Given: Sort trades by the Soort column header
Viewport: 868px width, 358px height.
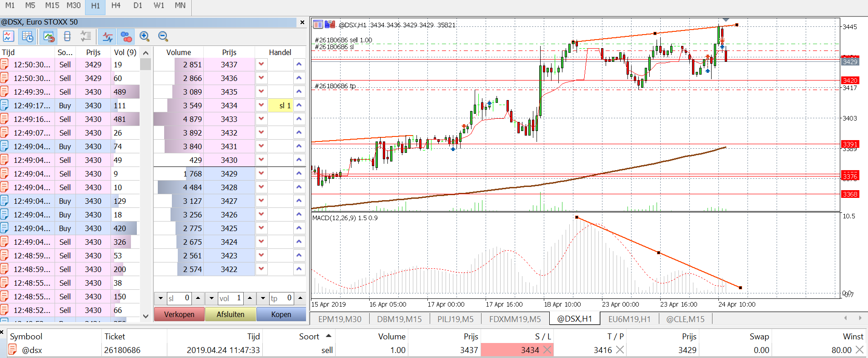Looking at the screenshot, I should click(309, 337).
